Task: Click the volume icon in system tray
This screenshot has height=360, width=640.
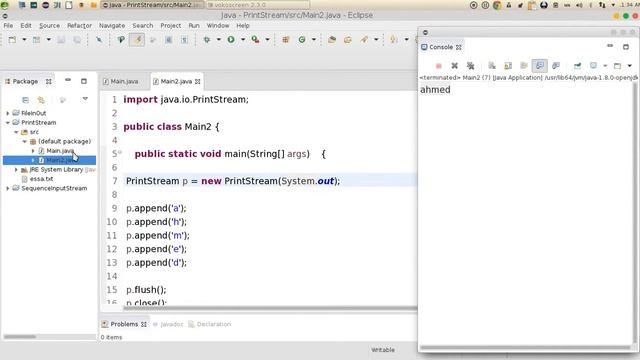Action: 579,5
